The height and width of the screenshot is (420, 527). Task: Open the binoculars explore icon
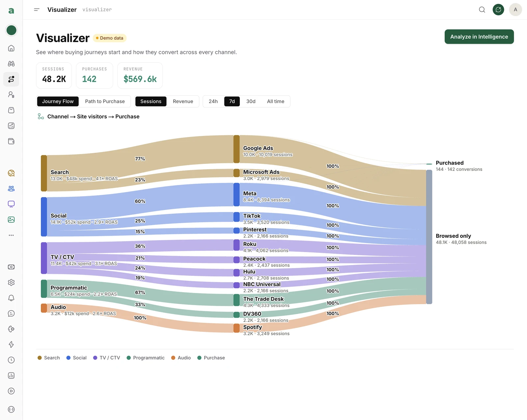click(x=11, y=64)
